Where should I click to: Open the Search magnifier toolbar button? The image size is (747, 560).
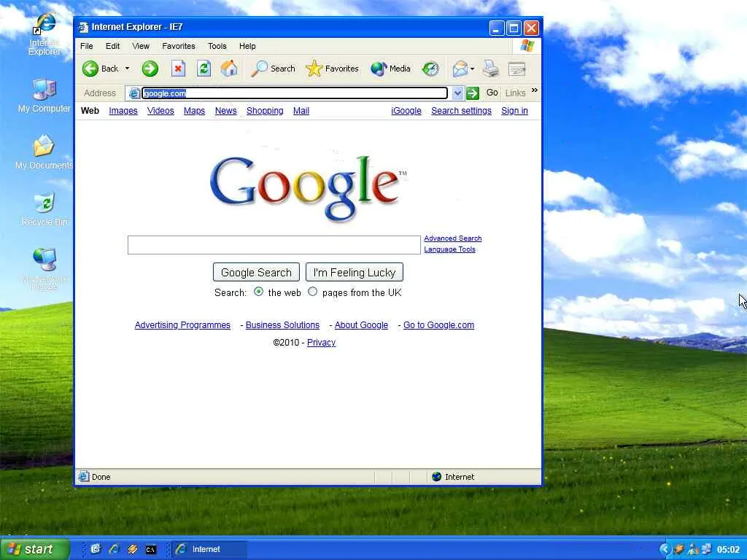(x=273, y=69)
